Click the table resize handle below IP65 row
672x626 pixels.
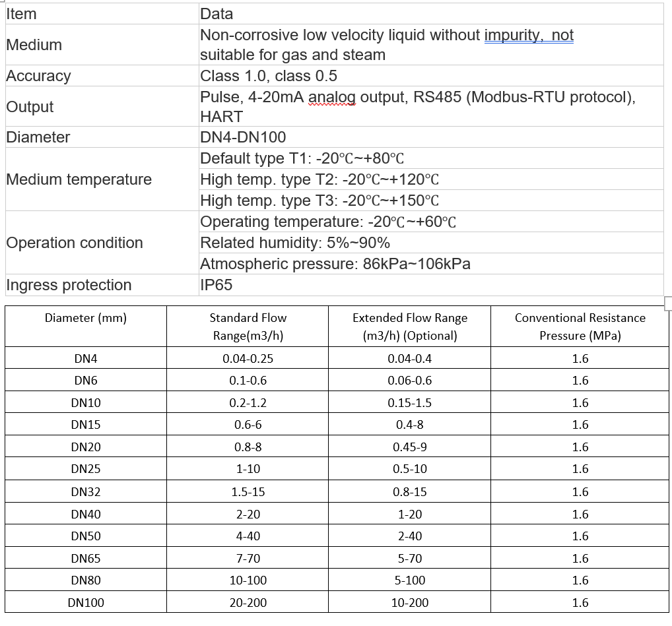667,301
